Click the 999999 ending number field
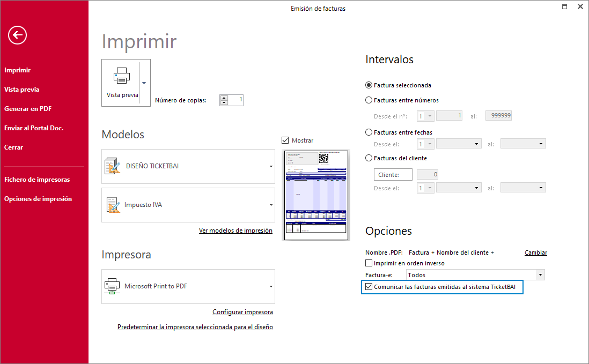The image size is (589, 364). pyautogui.click(x=498, y=116)
